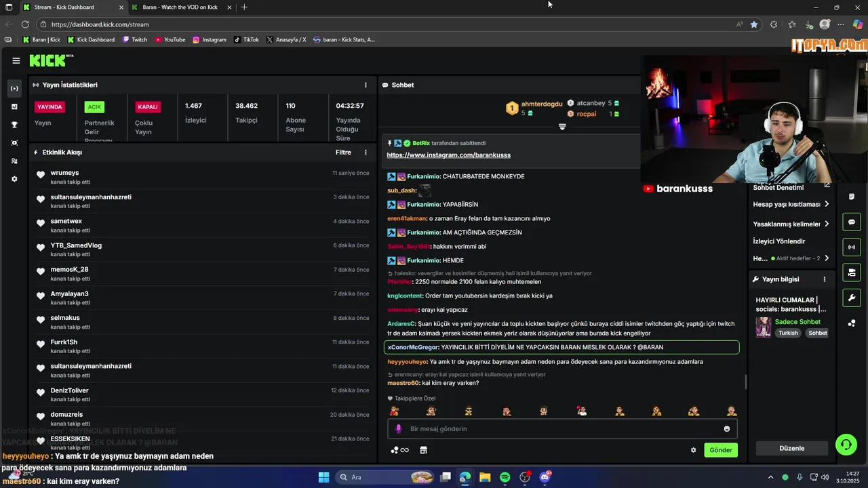Screen dimensions: 868x488
Task: Open the emoji picker in message box
Action: tap(727, 429)
